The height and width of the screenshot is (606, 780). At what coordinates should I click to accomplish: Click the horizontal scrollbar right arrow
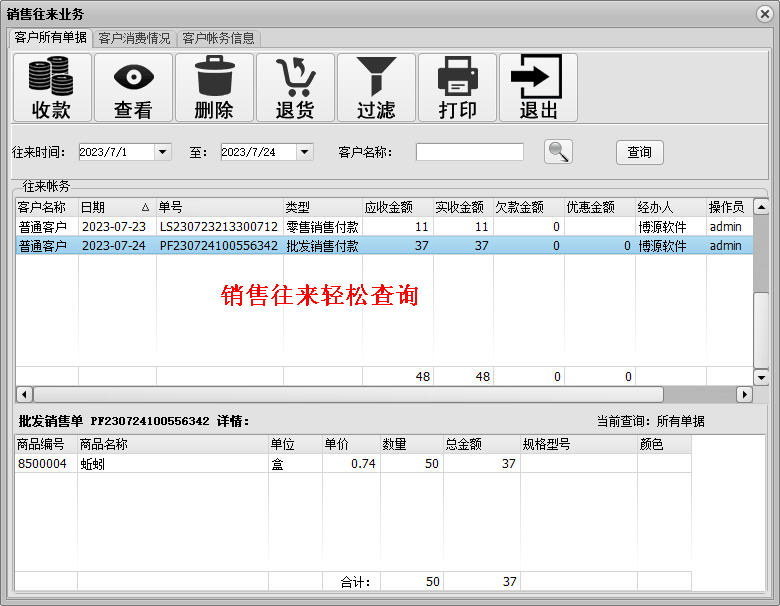744,394
